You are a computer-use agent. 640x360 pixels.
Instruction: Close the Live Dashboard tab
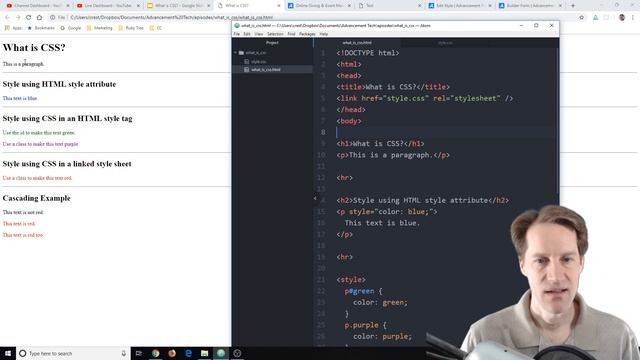tap(138, 6)
